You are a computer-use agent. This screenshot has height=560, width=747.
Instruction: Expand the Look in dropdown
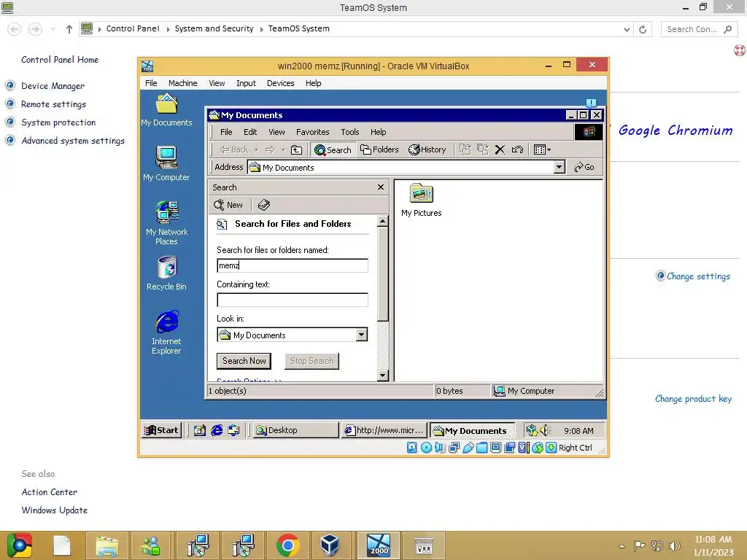pos(362,335)
